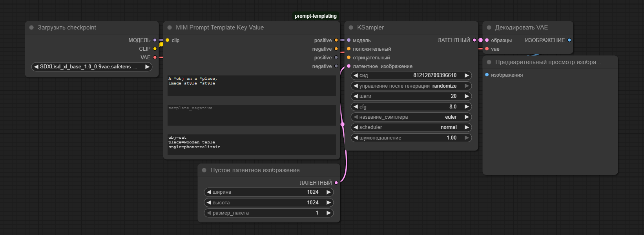Click the изображения input socket on preview node

point(487,75)
